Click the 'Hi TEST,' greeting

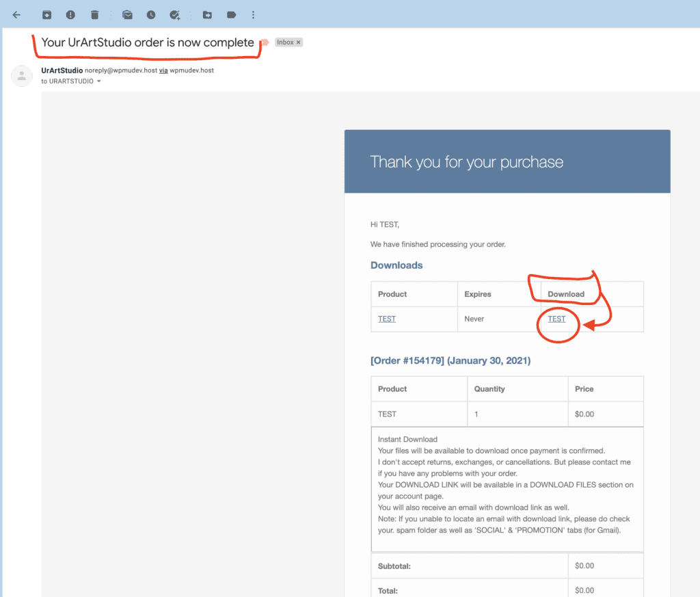(385, 224)
